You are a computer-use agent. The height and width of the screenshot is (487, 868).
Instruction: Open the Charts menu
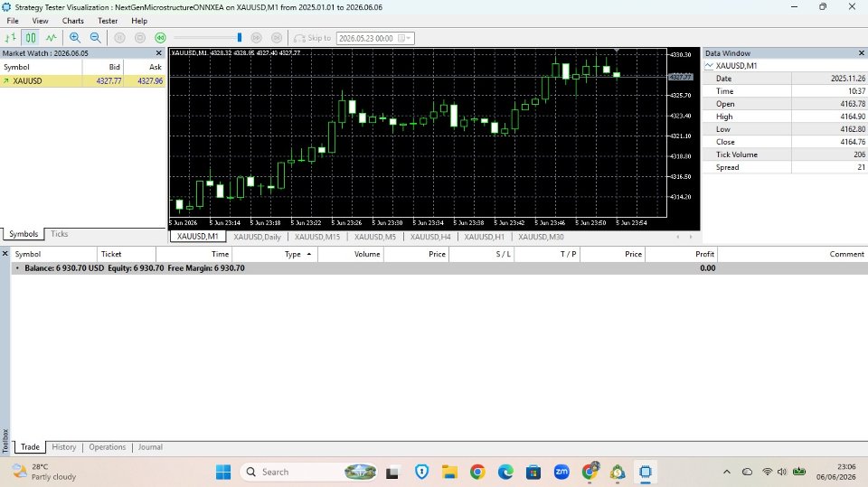click(73, 21)
